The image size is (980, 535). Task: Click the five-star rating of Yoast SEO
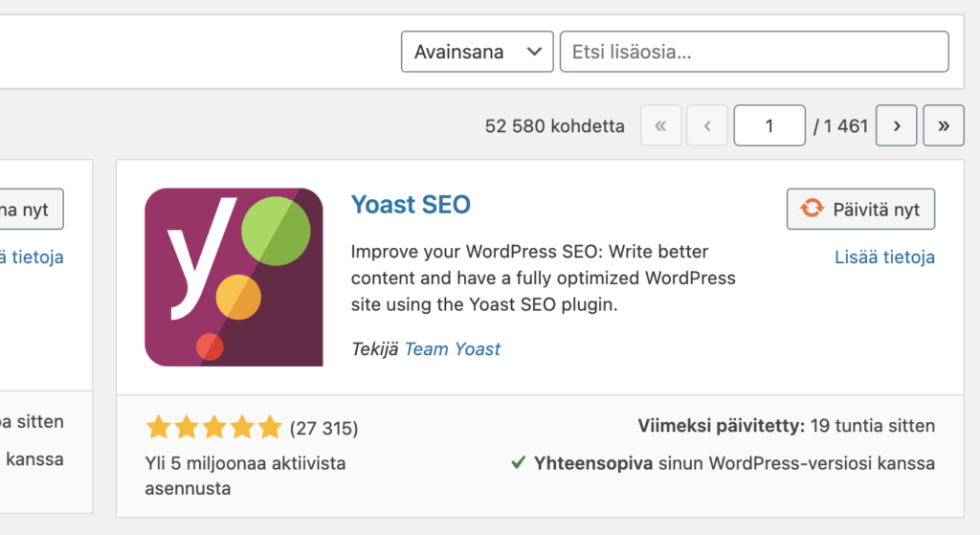coord(213,428)
